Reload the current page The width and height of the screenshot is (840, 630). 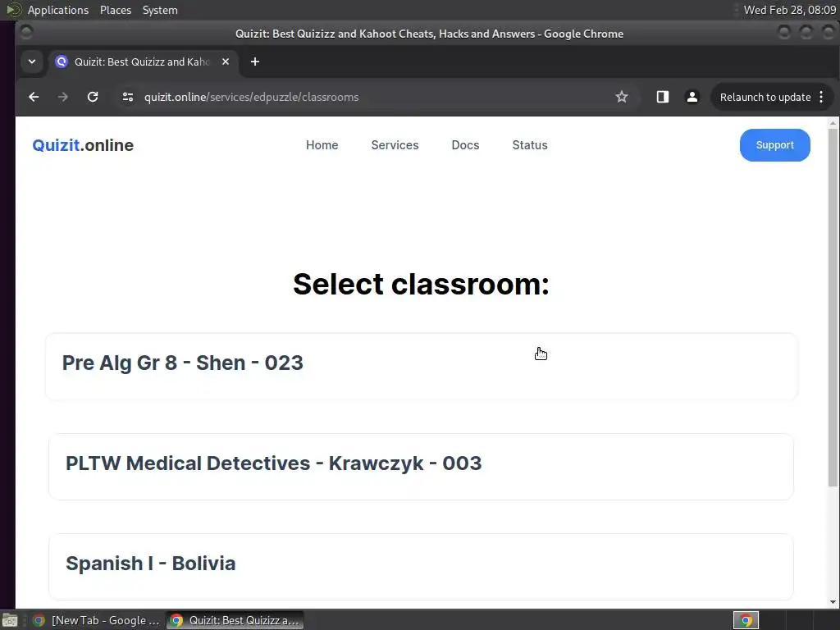[93, 97]
